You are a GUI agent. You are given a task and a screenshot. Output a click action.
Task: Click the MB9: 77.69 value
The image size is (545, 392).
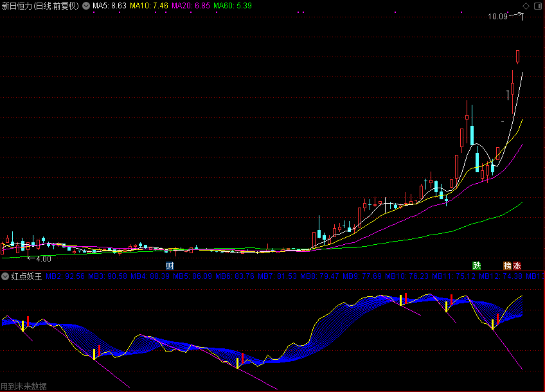362,276
